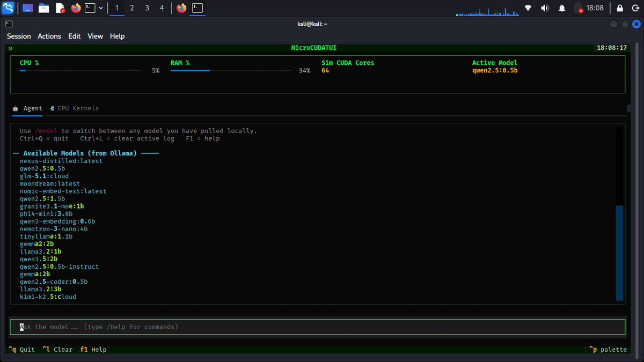The height and width of the screenshot is (362, 644).
Task: Click the qwen2.5-coder:0.5b model row
Action: tap(54, 281)
